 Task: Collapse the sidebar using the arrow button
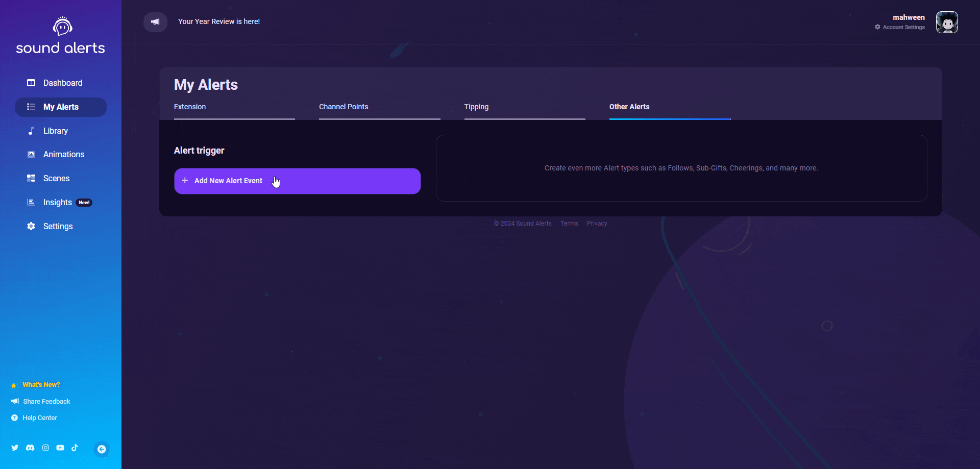pyautogui.click(x=102, y=449)
